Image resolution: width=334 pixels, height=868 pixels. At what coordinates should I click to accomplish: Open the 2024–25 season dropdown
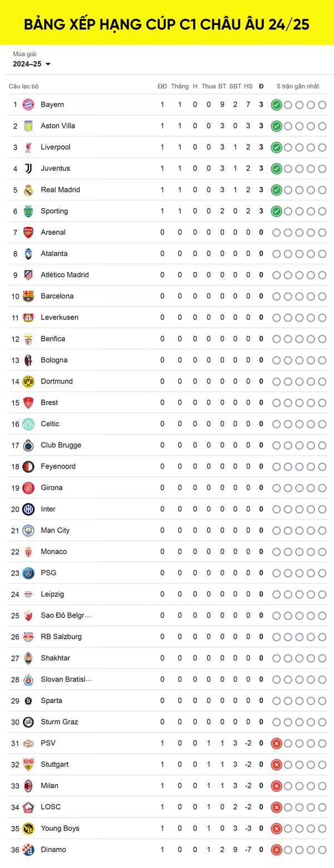[x=32, y=64]
